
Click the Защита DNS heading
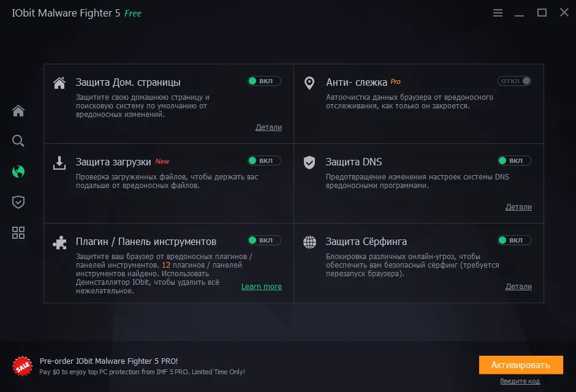[x=354, y=162]
